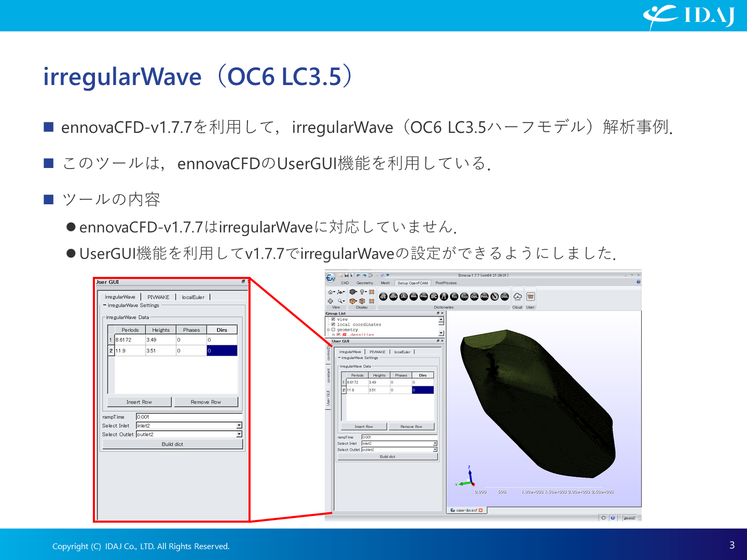This screenshot has width=747, height=560.
Task: Close the case-jbc.ecf tab
Action: point(480,510)
